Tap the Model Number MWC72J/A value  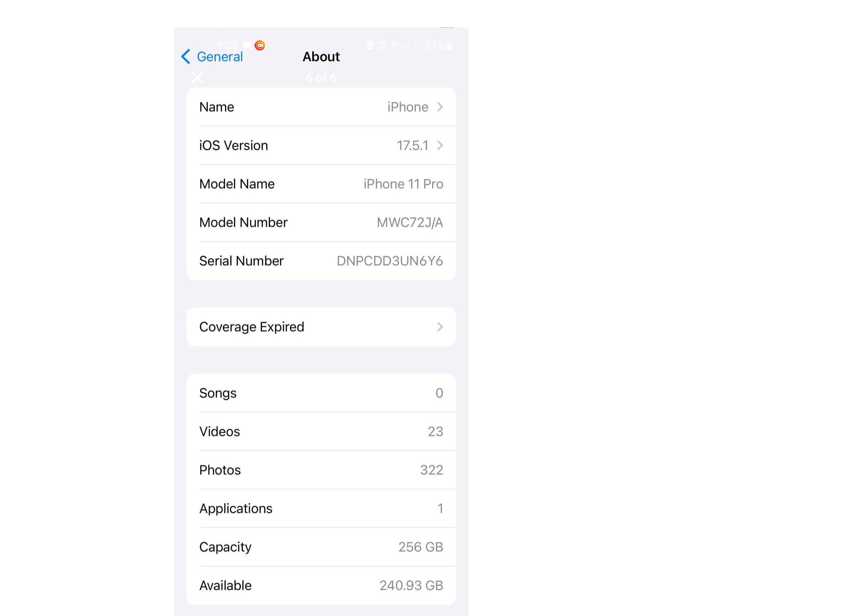coord(410,222)
